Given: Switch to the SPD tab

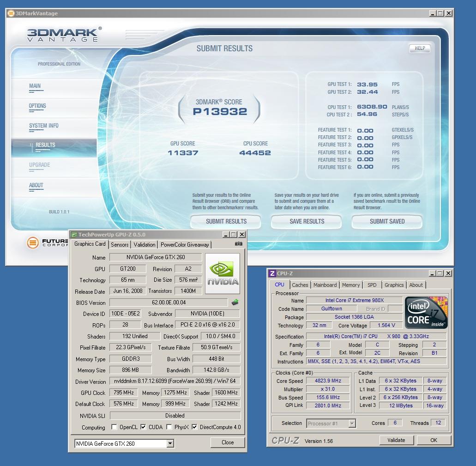Looking at the screenshot, I should 372,285.
